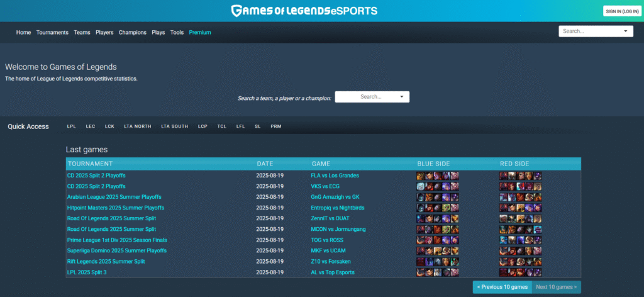Click first blue champion in Z10 row
Image resolution: width=644 pixels, height=297 pixels.
pyautogui.click(x=421, y=261)
